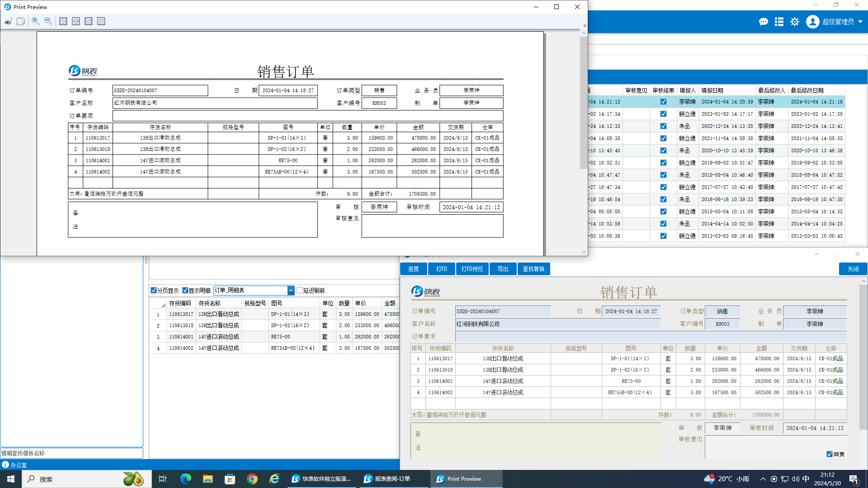
Task: Launch Microsoft Edge from taskbar
Action: [185, 479]
